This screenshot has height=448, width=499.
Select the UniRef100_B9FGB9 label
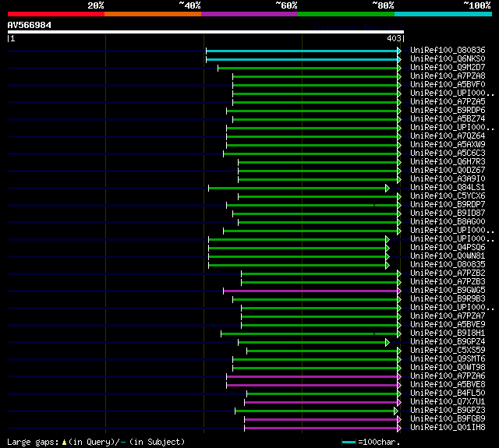coord(448,419)
